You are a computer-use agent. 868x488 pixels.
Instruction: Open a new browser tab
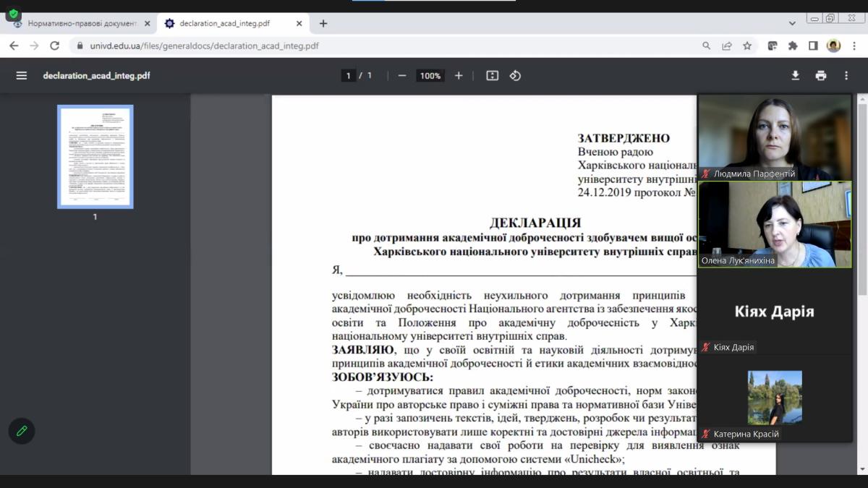coord(323,23)
